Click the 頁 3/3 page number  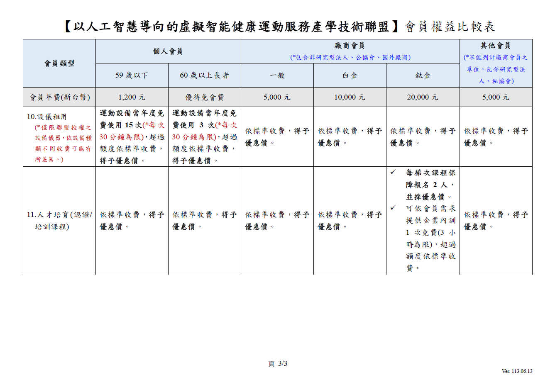pyautogui.click(x=278, y=364)
